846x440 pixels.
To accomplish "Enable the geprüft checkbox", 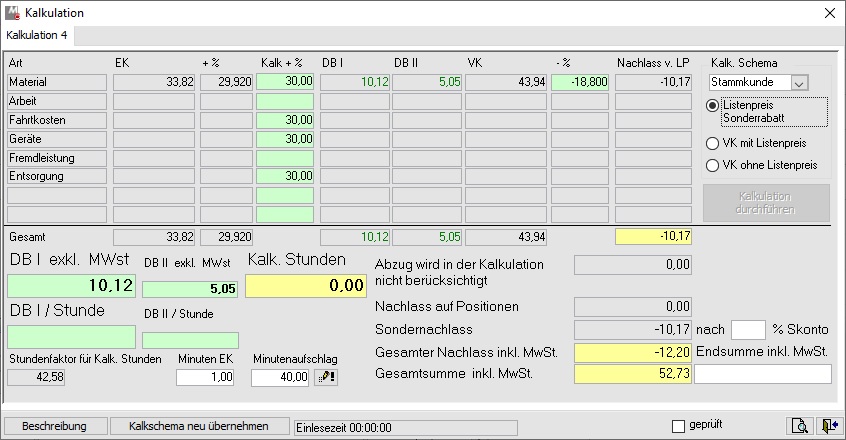I will point(679,426).
